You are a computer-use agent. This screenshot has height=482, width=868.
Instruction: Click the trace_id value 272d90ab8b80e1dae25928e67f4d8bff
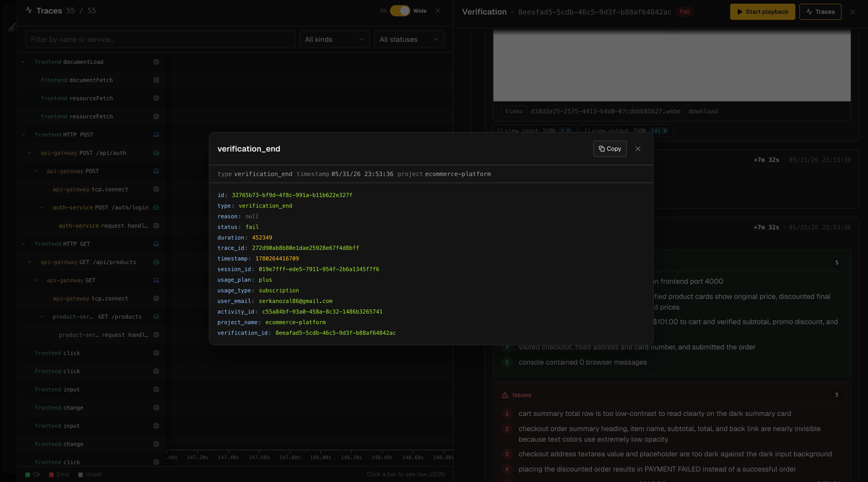pyautogui.click(x=305, y=248)
